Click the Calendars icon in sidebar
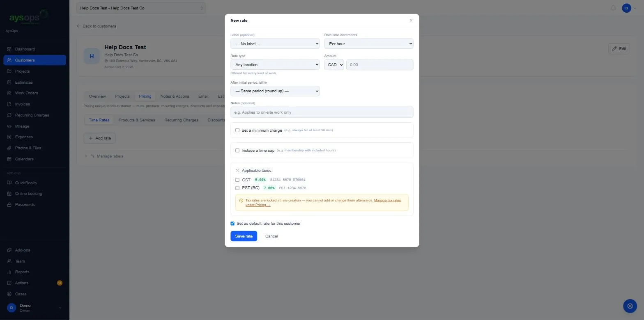Viewport: 644px width, 320px height. 9,159
